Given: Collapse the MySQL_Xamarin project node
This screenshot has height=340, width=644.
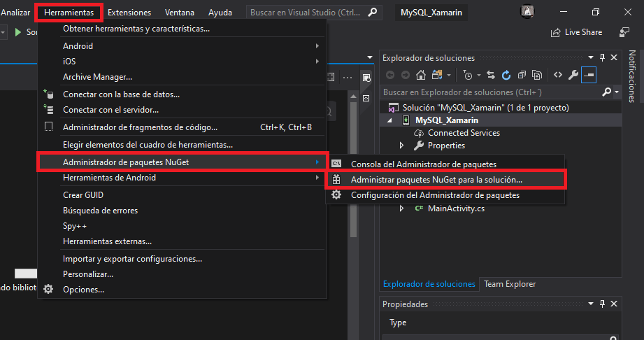Looking at the screenshot, I should coord(389,120).
